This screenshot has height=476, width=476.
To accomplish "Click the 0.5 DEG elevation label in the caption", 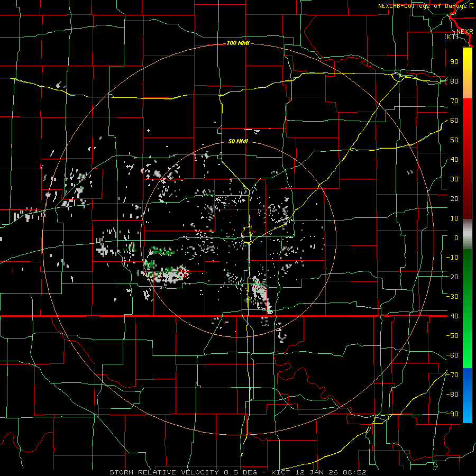I will coord(240,472).
